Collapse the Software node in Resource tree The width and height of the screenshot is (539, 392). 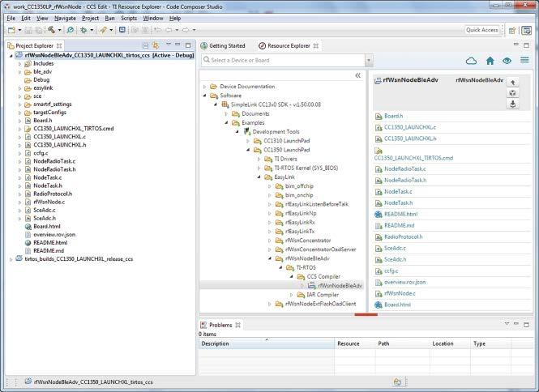pyautogui.click(x=205, y=96)
